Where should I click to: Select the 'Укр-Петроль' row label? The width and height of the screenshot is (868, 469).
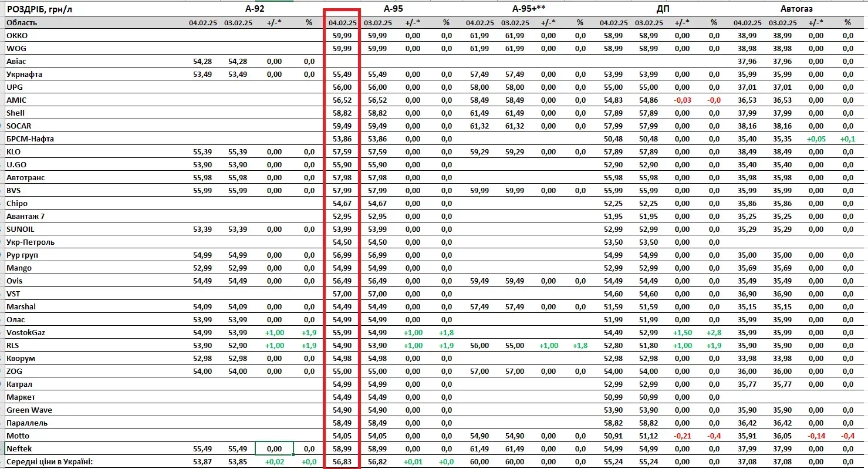point(31,242)
